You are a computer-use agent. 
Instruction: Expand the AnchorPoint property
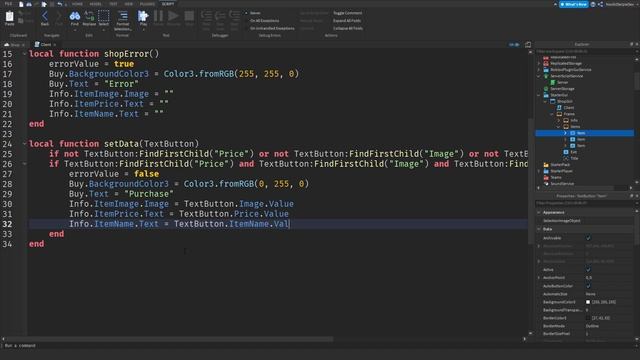tap(539, 278)
